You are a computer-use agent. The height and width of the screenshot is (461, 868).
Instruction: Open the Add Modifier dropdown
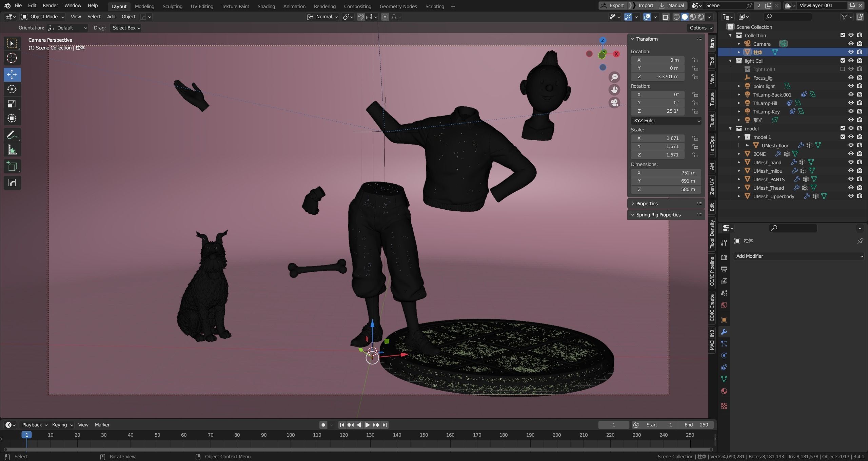798,256
